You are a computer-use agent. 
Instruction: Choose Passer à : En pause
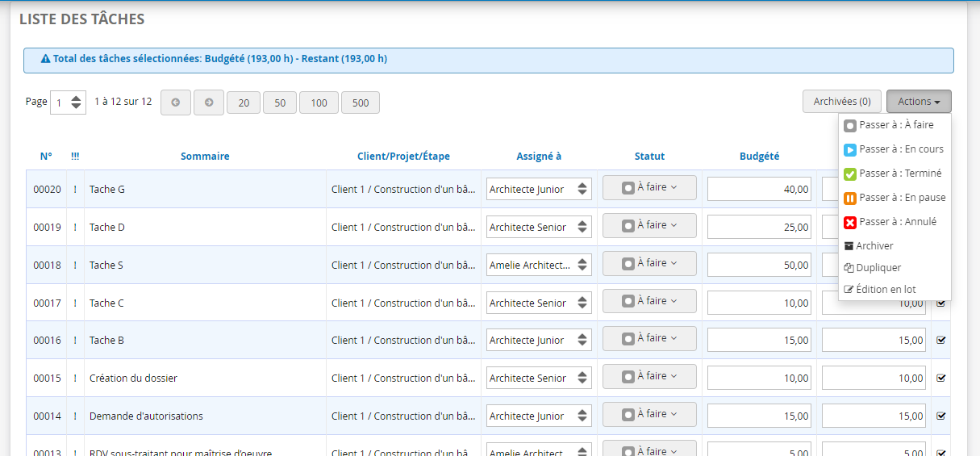point(895,198)
